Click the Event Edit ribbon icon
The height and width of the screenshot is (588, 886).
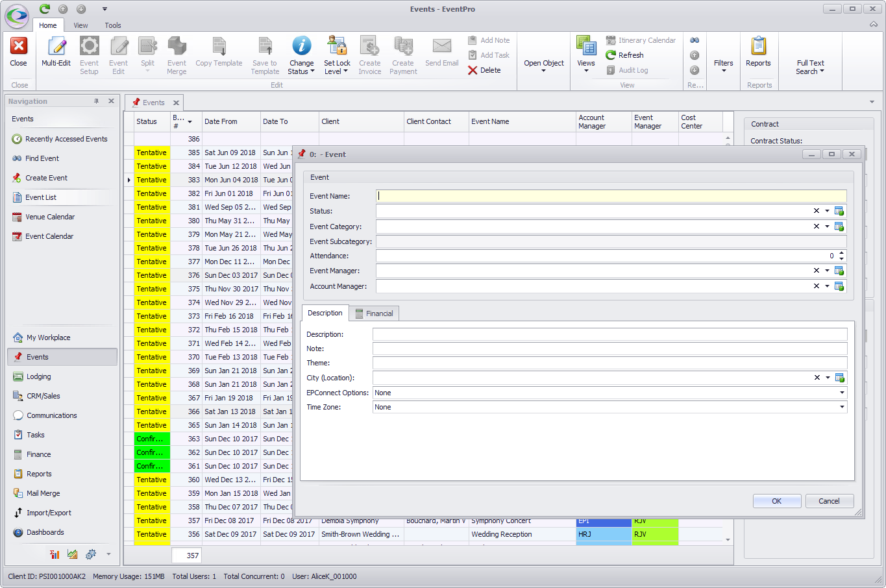[x=118, y=46]
